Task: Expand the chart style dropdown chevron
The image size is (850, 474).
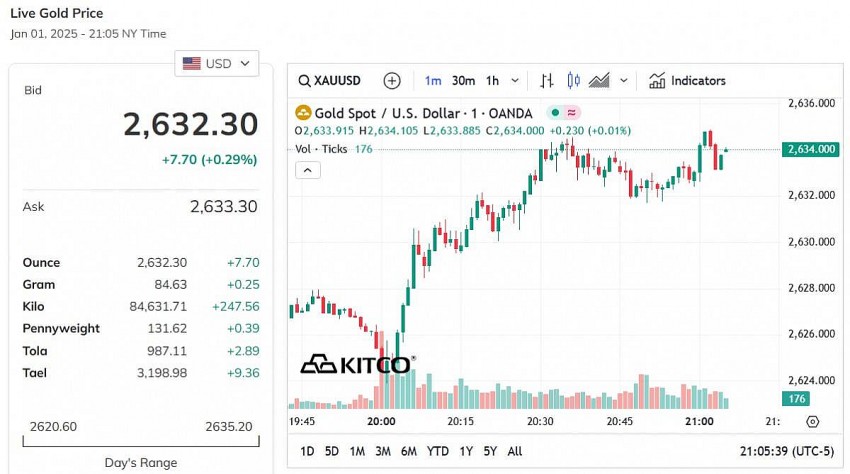Action: tap(624, 81)
